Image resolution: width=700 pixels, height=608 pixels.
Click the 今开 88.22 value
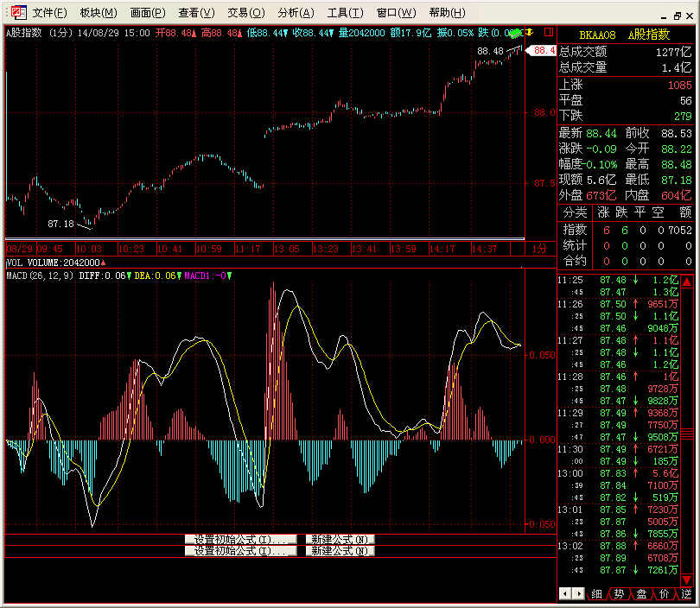[677, 149]
